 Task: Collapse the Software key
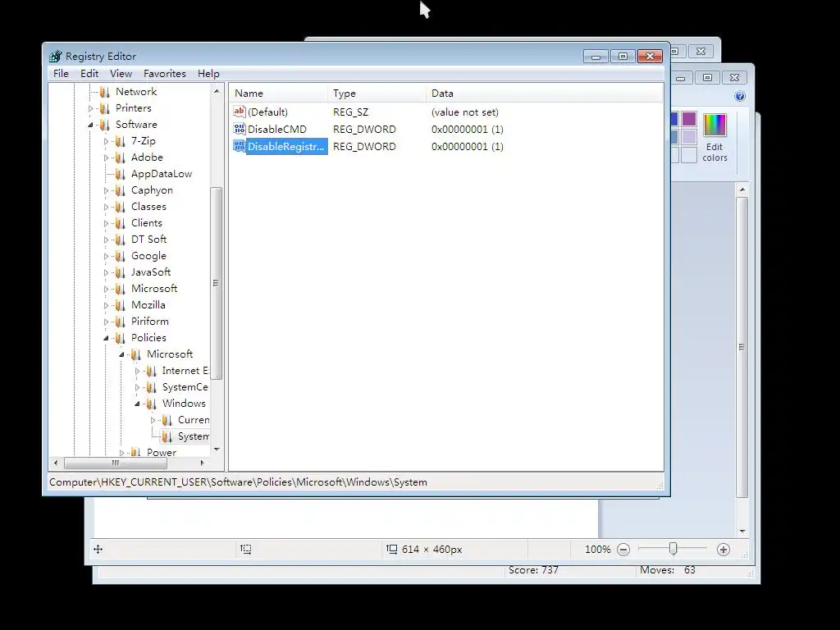point(90,126)
